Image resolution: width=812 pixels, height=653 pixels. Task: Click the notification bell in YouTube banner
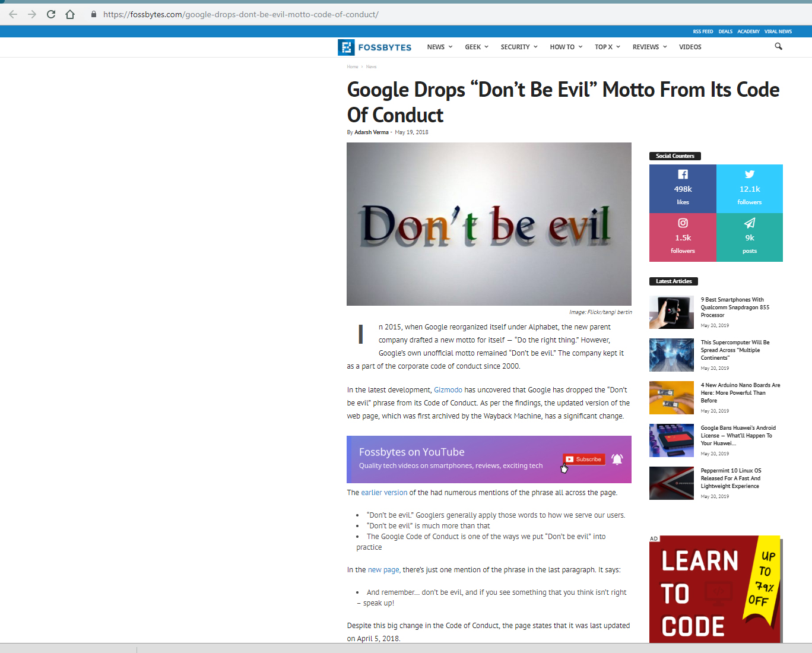[x=617, y=459]
